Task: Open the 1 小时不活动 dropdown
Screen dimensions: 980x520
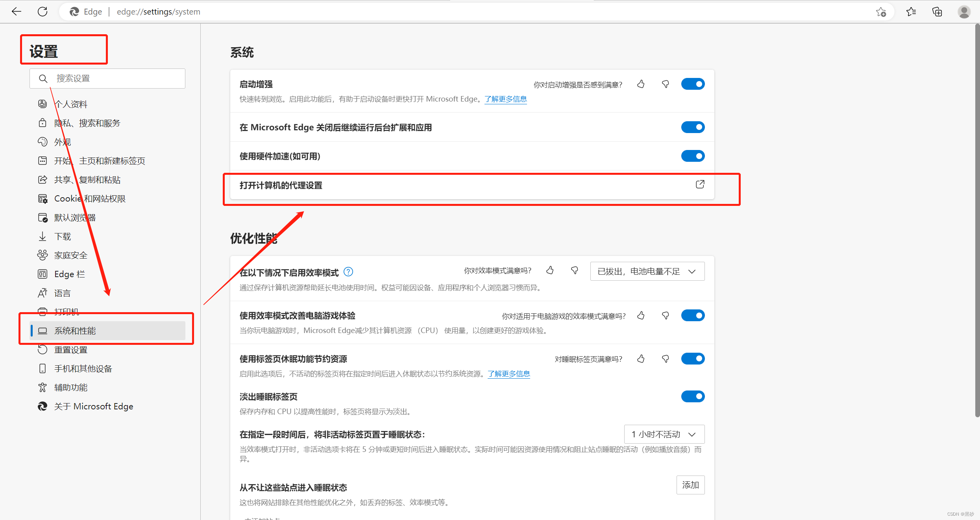Action: click(x=664, y=434)
